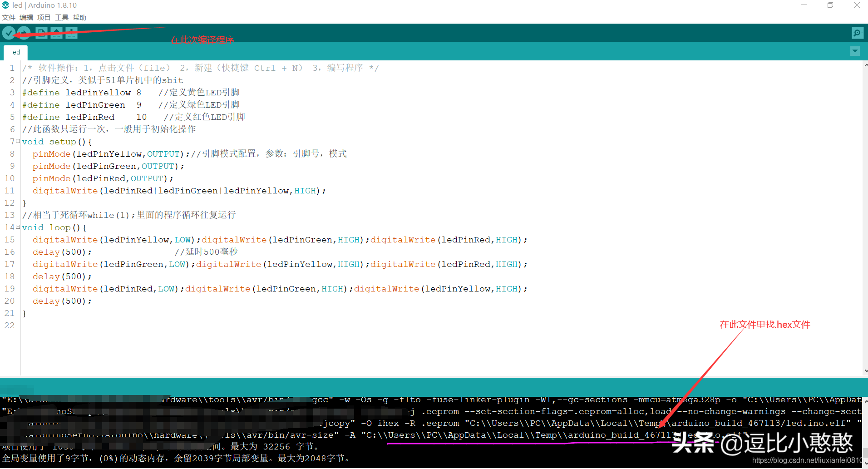Collapse the setup() function fold marker
Screen dimensions: 868x469
coord(17,141)
